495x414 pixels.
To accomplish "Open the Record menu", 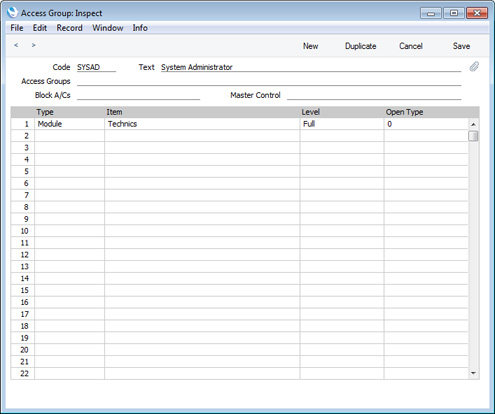I will click(x=69, y=28).
